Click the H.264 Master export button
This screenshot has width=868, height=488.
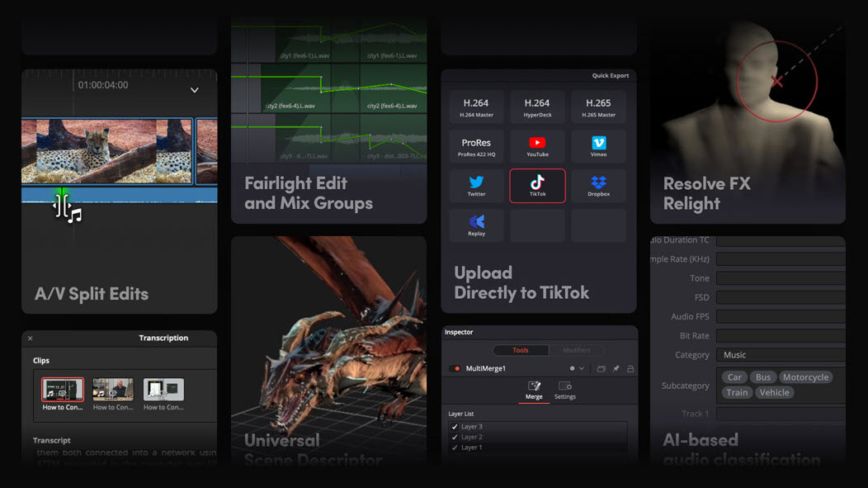point(477,106)
